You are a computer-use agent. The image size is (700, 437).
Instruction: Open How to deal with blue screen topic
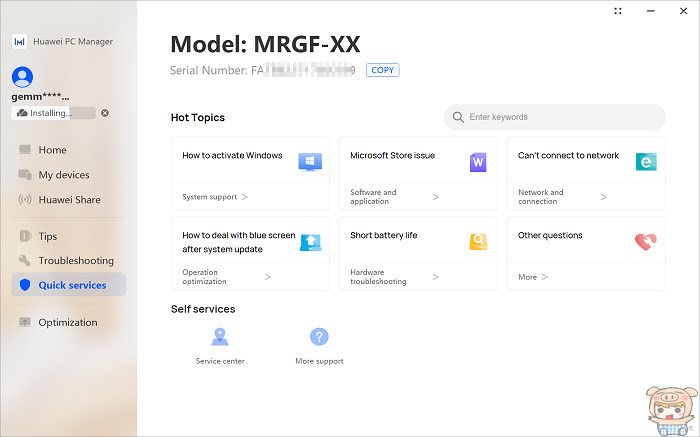coord(239,242)
